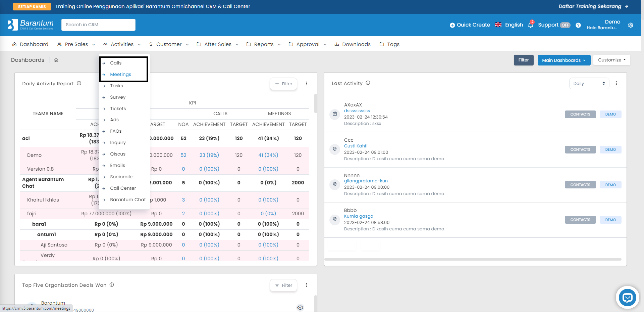Click Filter in Top Five Organization Deals
This screenshot has width=644, height=312.
point(283,285)
